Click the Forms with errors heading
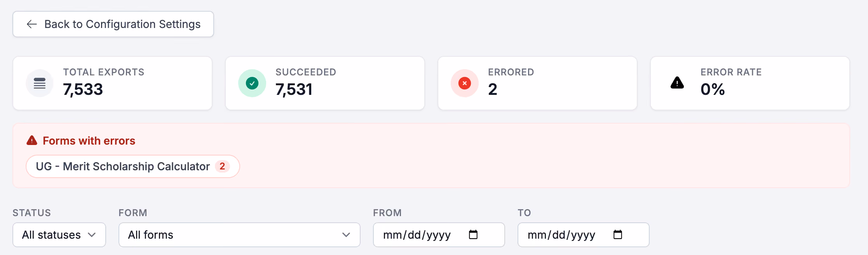The height and width of the screenshot is (255, 868). tap(89, 141)
